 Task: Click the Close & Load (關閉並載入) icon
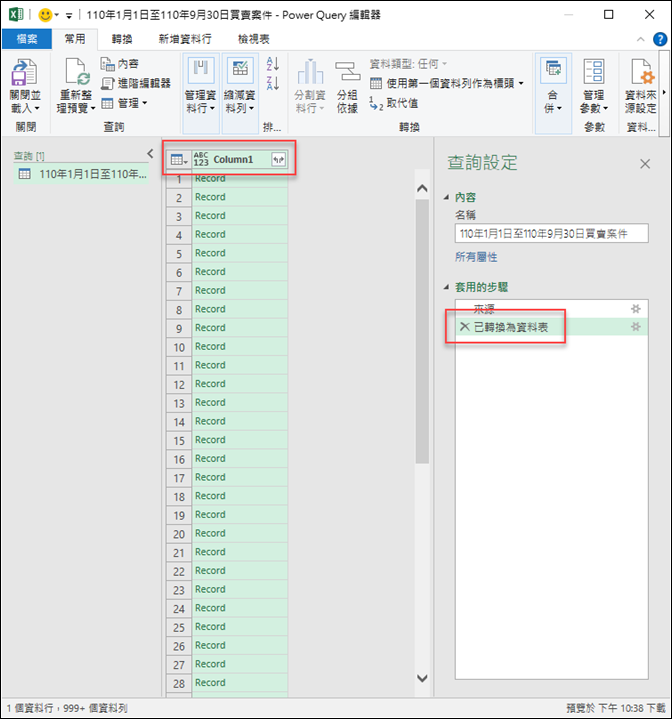click(x=23, y=72)
